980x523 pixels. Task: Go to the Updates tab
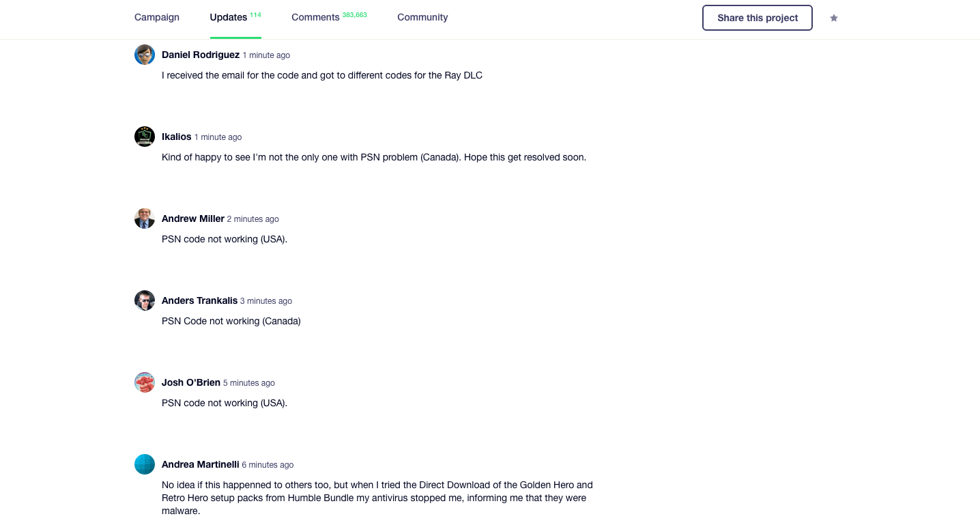click(227, 17)
